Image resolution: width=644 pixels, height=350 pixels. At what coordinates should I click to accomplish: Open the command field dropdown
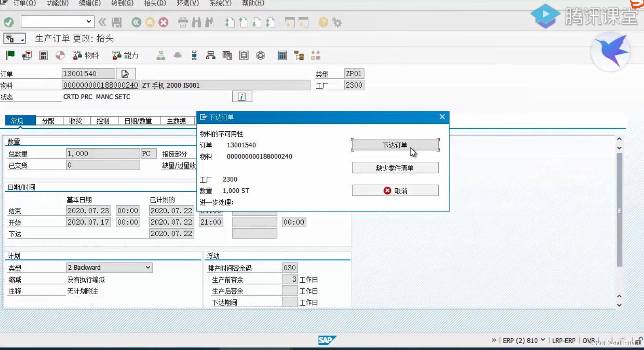(88, 22)
